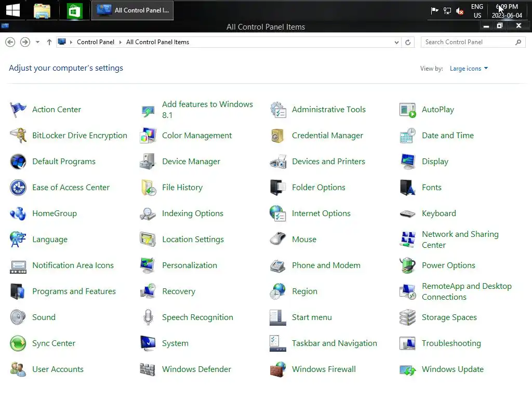Click the Administrative Tools gear icon
Image resolution: width=532 pixels, height=399 pixels.
(278, 110)
